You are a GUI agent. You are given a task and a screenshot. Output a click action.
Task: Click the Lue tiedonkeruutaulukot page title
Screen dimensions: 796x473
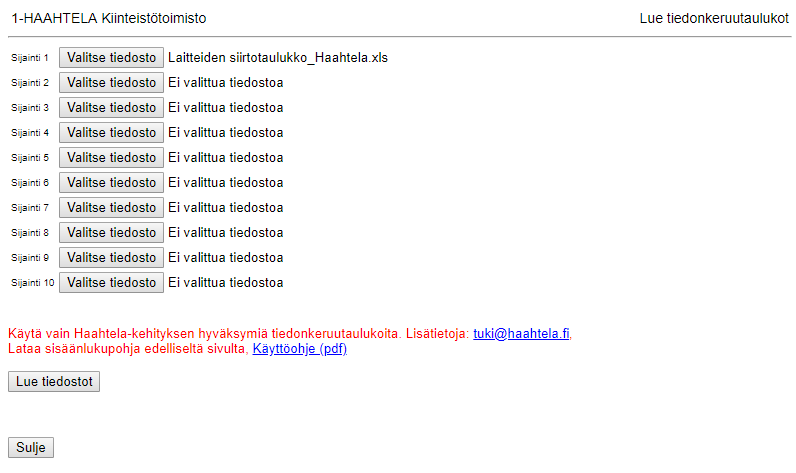(714, 19)
